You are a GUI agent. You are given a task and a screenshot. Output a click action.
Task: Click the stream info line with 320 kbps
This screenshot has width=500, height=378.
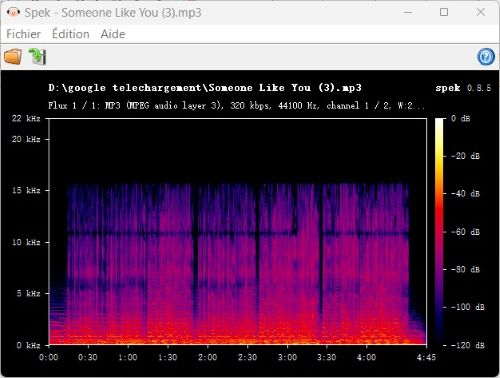click(236, 106)
